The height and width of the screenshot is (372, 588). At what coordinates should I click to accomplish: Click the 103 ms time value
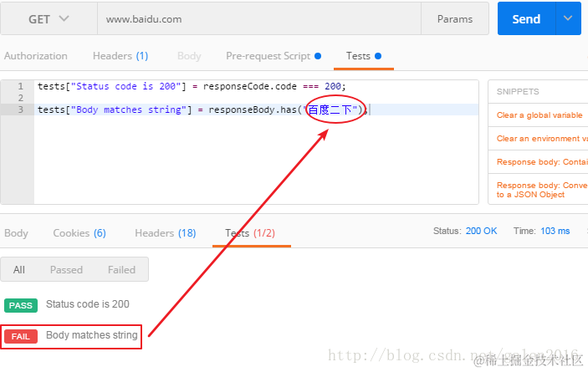(x=555, y=231)
